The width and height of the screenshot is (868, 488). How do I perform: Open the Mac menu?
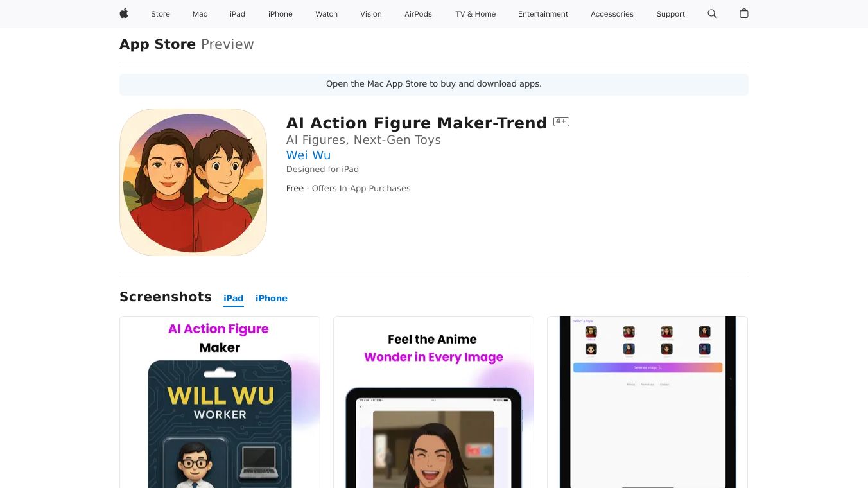point(200,14)
